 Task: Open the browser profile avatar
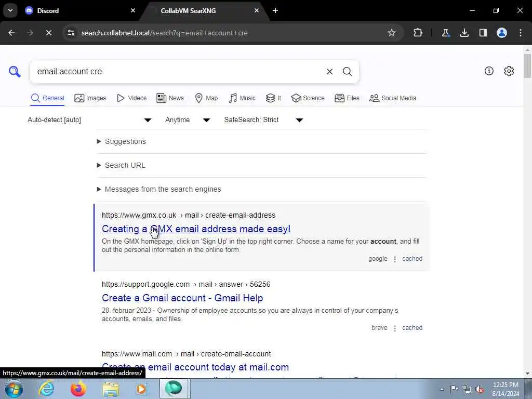pyautogui.click(x=502, y=33)
